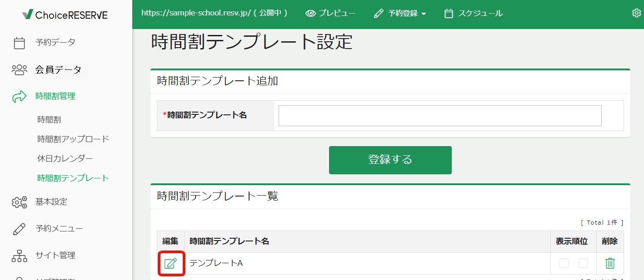Click the 会員データ people icon
Viewport: 644px width, 280px height.
coord(19,69)
